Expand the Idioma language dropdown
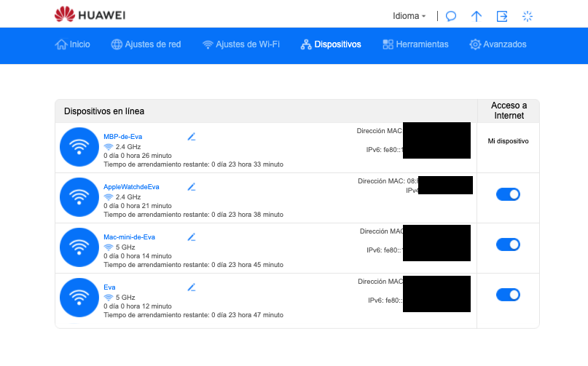The image size is (588, 366). [409, 16]
